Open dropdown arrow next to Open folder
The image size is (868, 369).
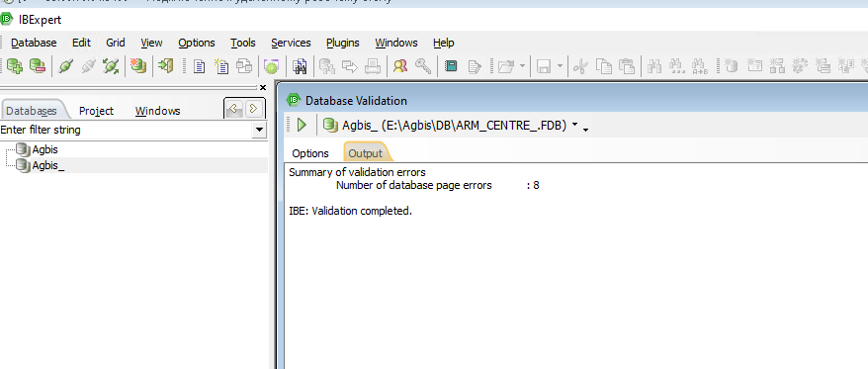(522, 67)
